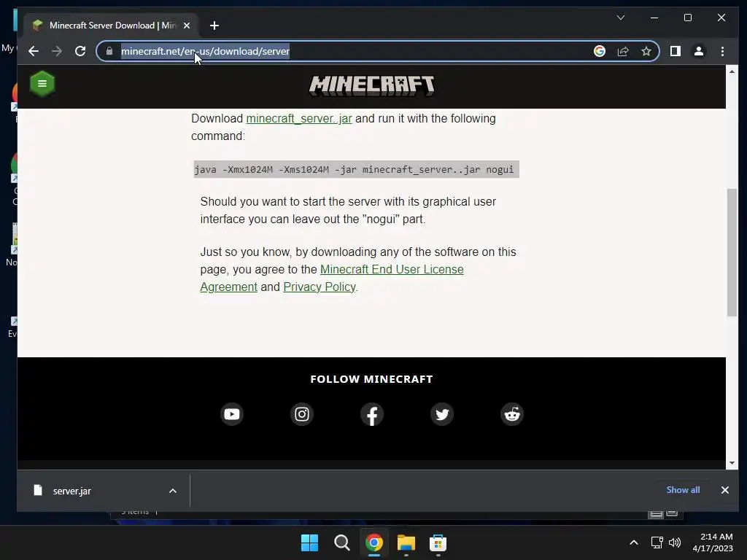The image size is (747, 560).
Task: Open Minecraft's Instagram icon
Action: click(302, 414)
